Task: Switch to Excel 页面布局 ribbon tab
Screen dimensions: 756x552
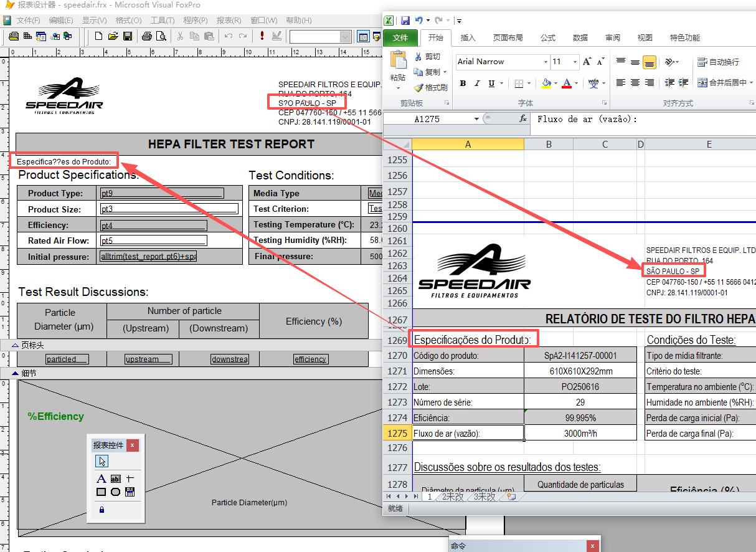Action: click(508, 37)
